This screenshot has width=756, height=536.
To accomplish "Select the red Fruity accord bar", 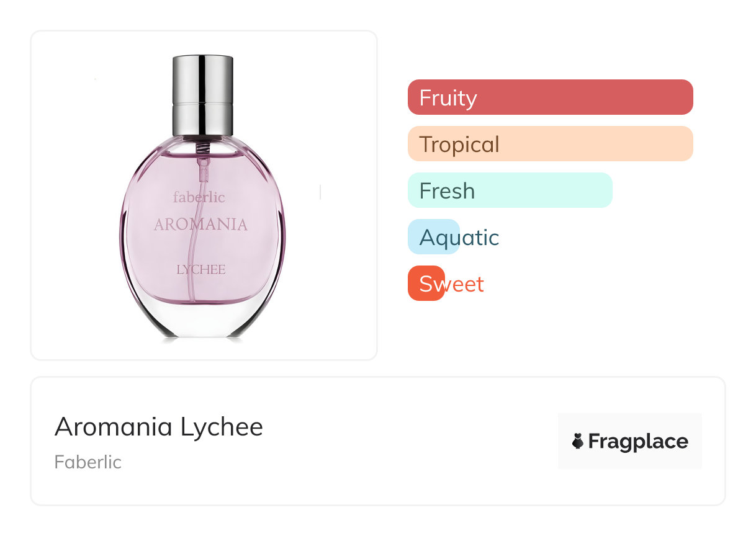I will pyautogui.click(x=550, y=97).
